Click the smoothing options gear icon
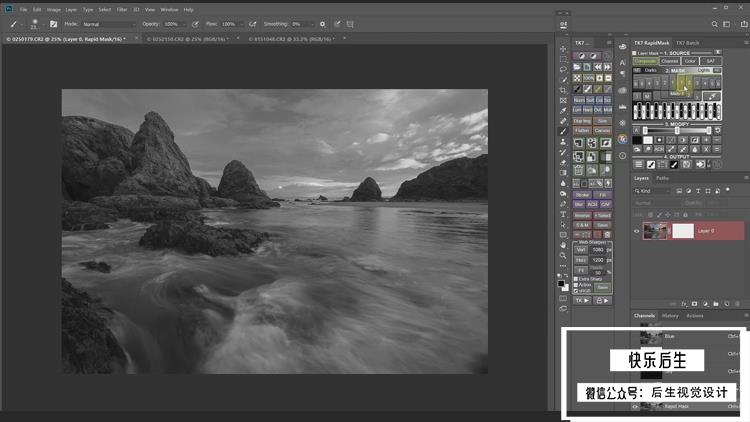 322,24
